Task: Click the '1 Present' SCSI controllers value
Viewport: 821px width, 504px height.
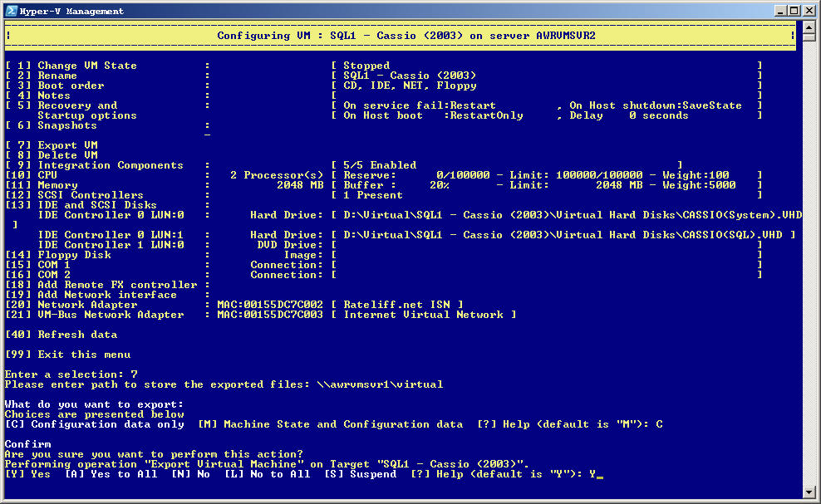Action: tap(373, 194)
